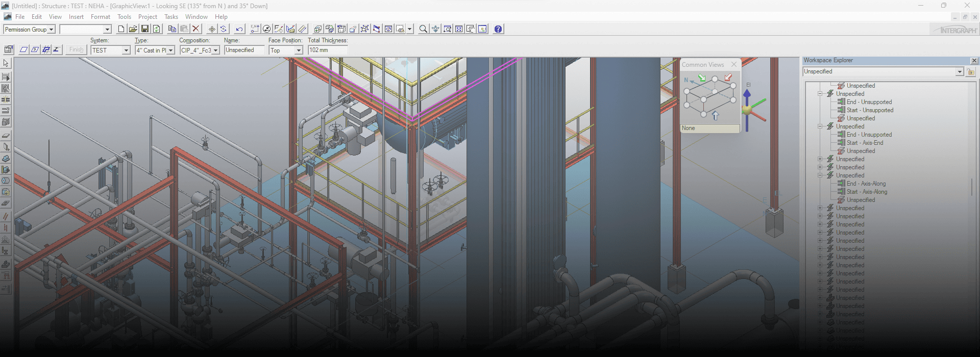Click the Undo arrow icon
The width and height of the screenshot is (980, 357).
[x=239, y=29]
